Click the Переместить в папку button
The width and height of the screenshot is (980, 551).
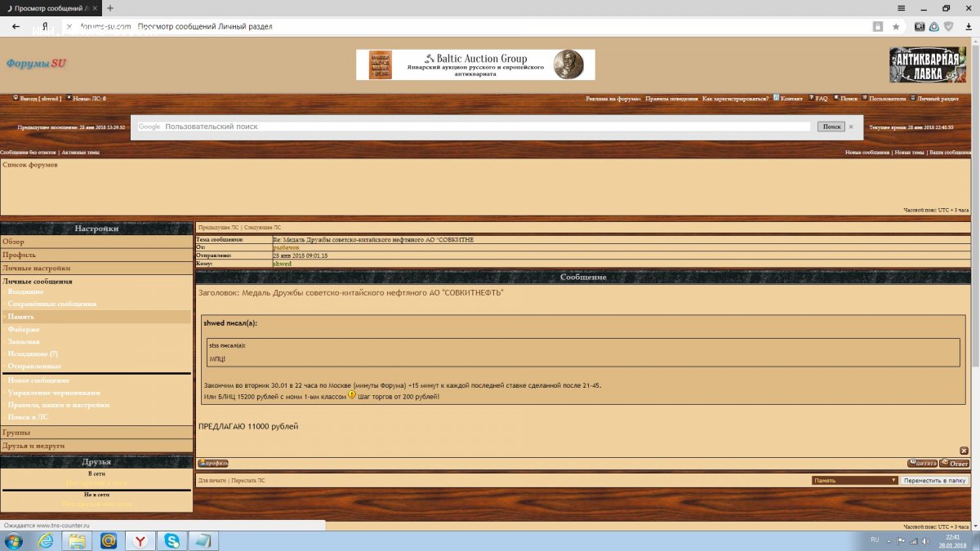934,481
